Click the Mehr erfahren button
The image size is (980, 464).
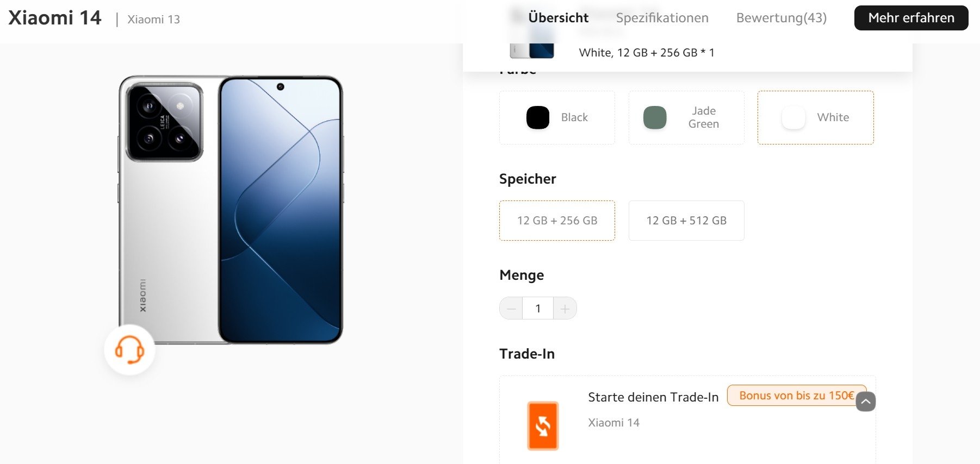(x=911, y=18)
